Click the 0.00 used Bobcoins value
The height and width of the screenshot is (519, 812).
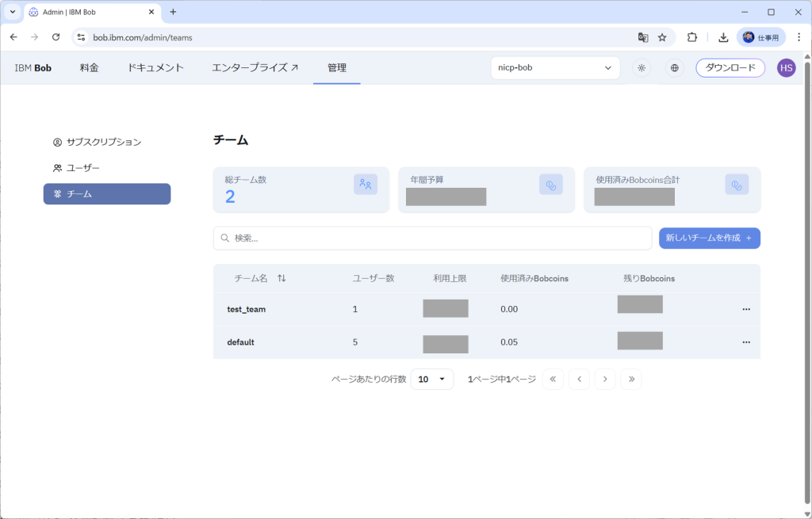pyautogui.click(x=509, y=309)
